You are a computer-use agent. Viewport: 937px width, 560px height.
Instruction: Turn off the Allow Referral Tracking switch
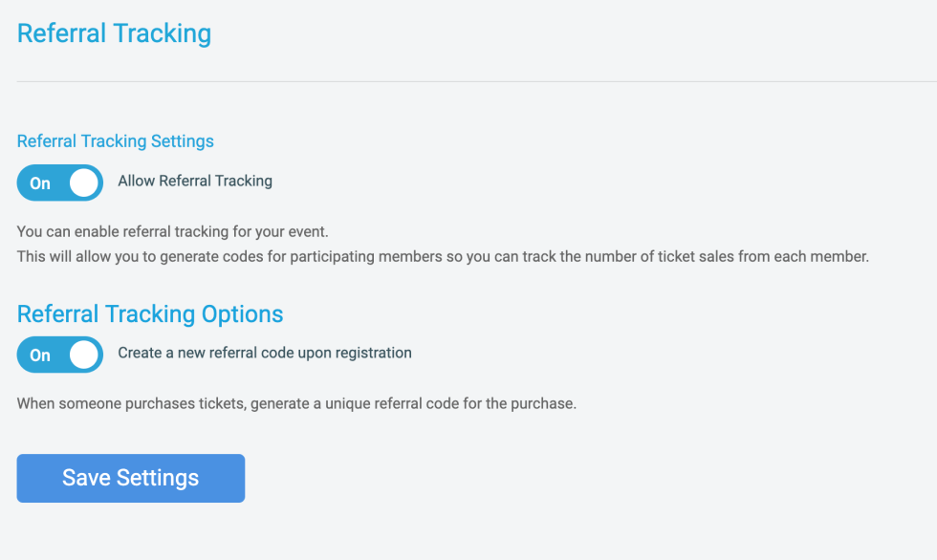59,183
